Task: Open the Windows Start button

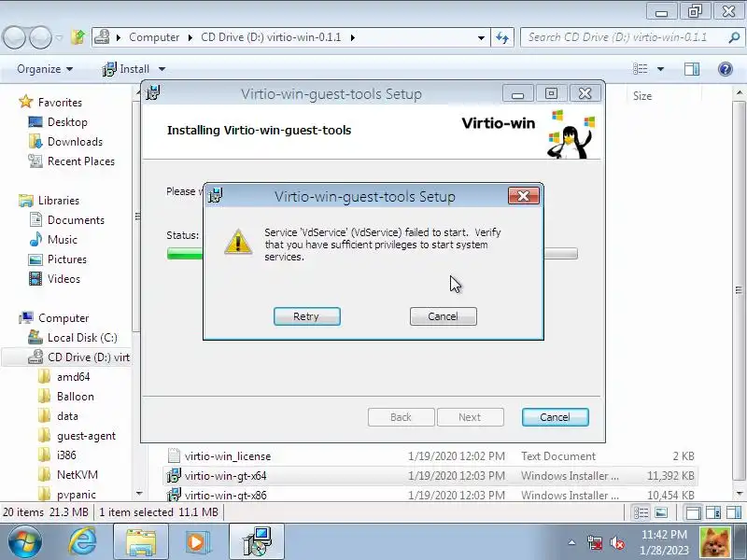Action: click(25, 542)
